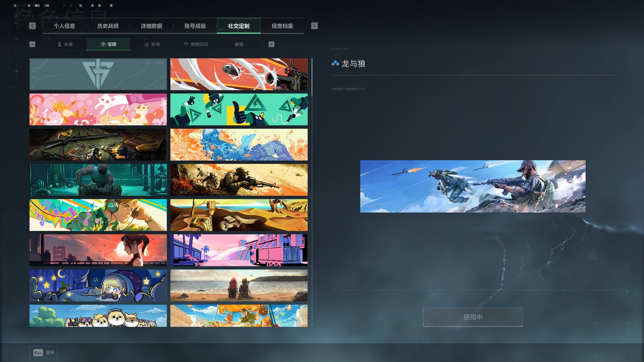Image resolution: width=644 pixels, height=362 pixels.
Task: Select the 社交定制 tab
Action: [x=239, y=26]
